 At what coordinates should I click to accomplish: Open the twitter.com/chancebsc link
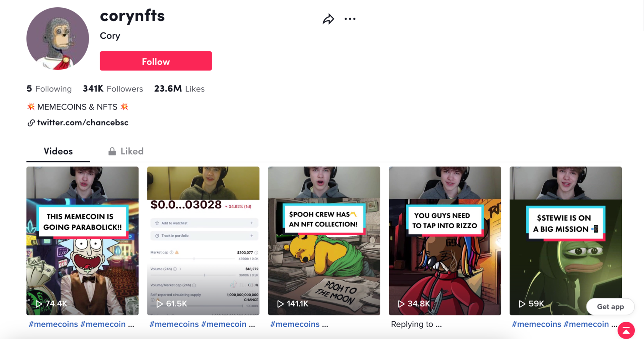[83, 123]
